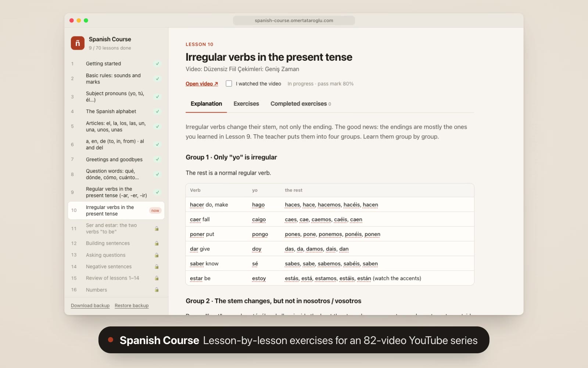The height and width of the screenshot is (368, 588).
Task: Click the word hago in the verb table
Action: pyautogui.click(x=258, y=205)
